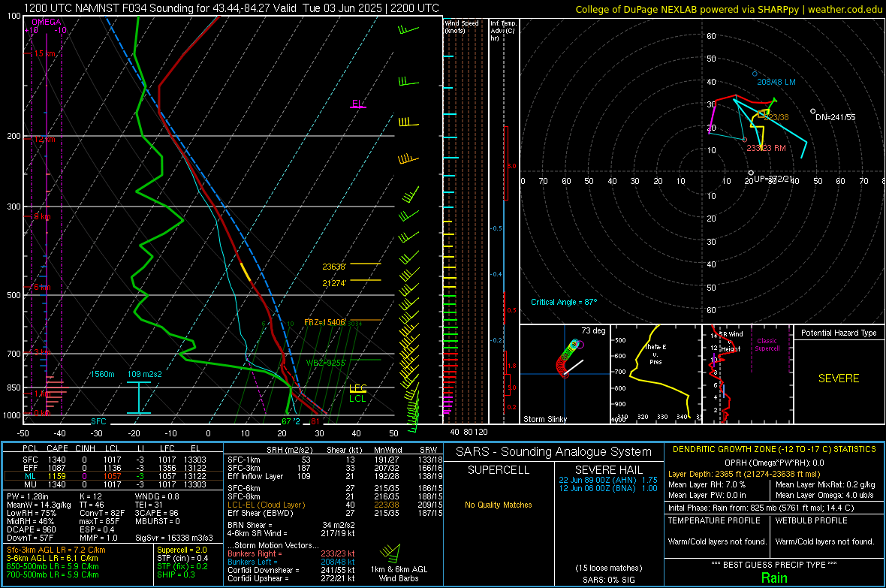
Task: Select the 21274' height label
Action: point(334,283)
